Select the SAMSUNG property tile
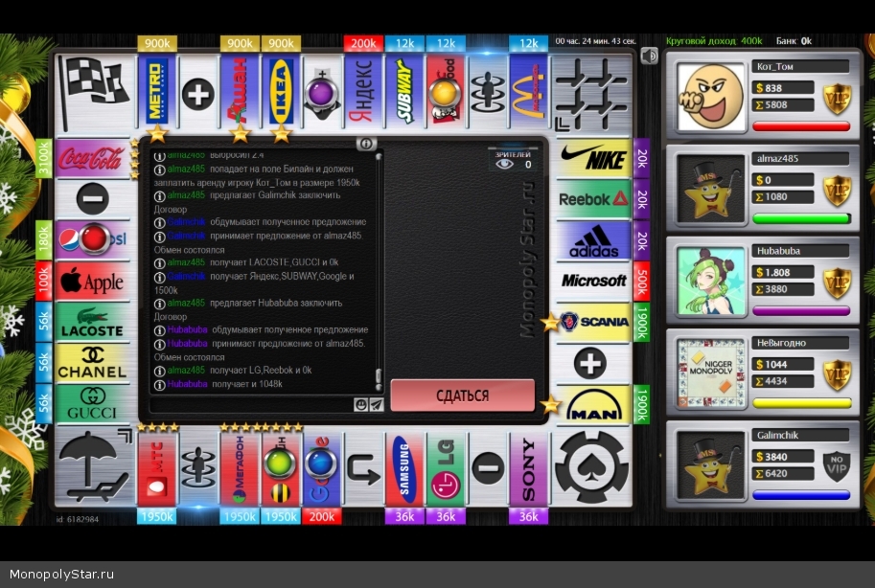 click(x=404, y=468)
